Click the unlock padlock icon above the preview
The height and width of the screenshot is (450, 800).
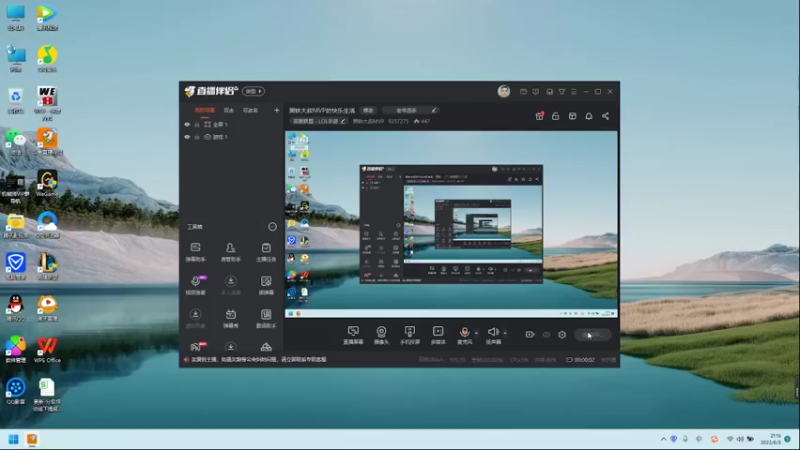(x=556, y=116)
